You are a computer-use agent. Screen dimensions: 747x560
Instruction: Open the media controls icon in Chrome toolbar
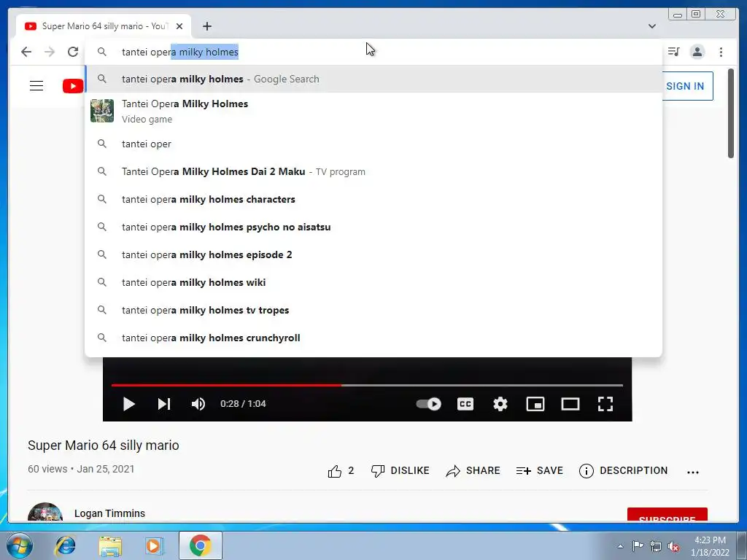click(x=673, y=52)
